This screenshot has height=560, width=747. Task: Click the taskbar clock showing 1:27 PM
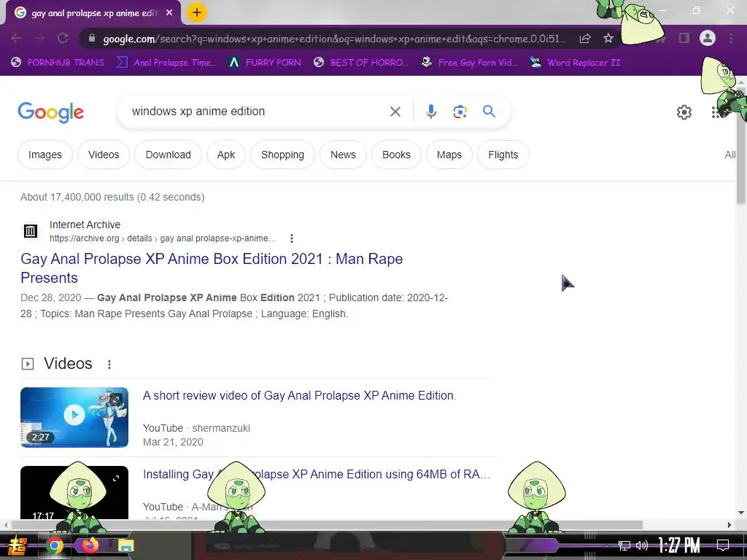[x=679, y=545]
